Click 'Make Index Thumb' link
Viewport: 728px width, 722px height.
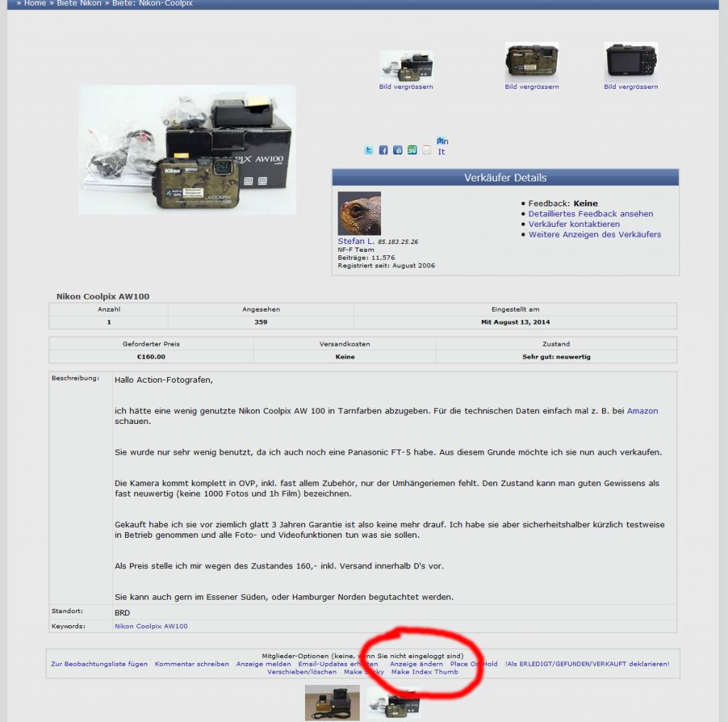(424, 671)
